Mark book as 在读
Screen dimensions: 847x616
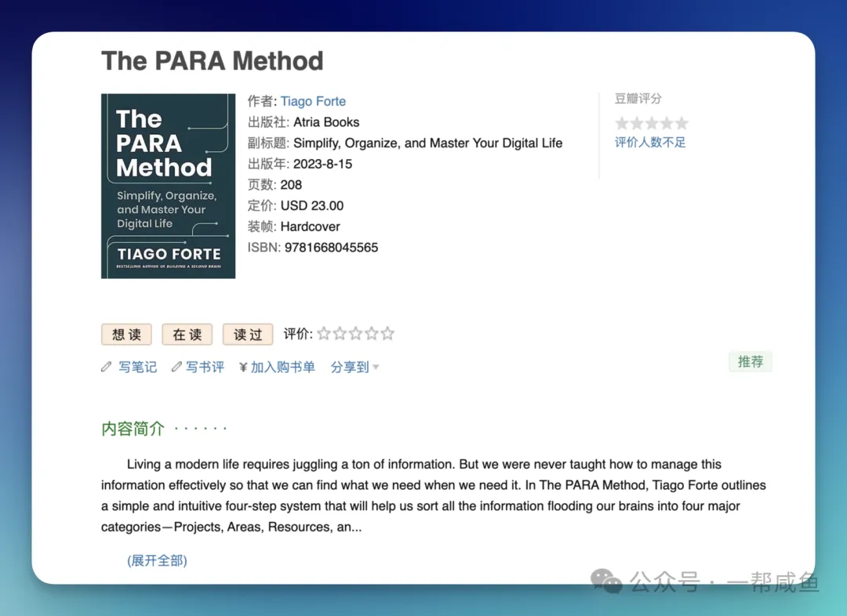(187, 334)
